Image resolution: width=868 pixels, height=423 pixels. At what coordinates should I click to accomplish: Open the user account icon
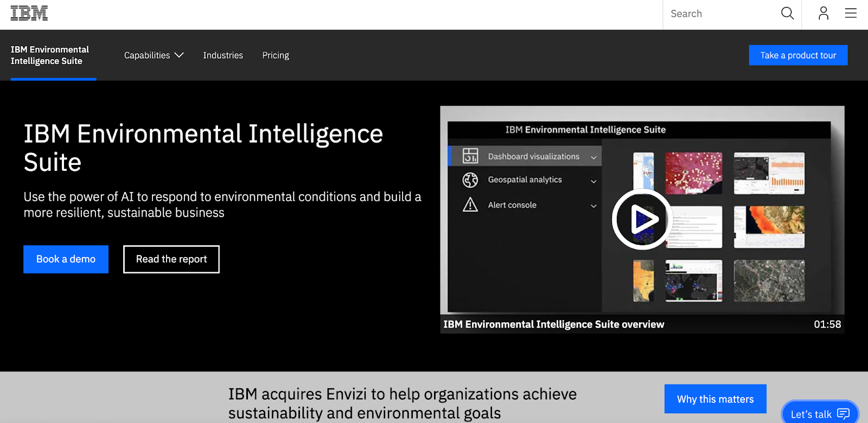click(x=824, y=14)
